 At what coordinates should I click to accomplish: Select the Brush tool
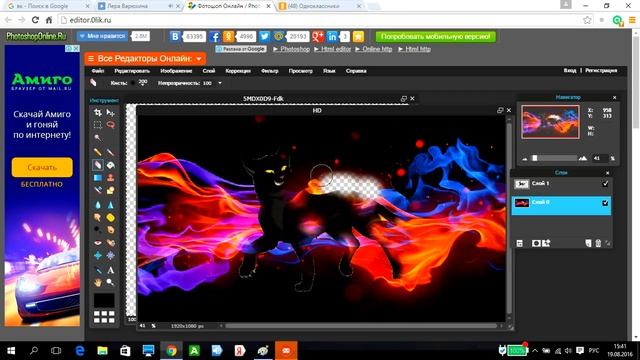point(110,152)
